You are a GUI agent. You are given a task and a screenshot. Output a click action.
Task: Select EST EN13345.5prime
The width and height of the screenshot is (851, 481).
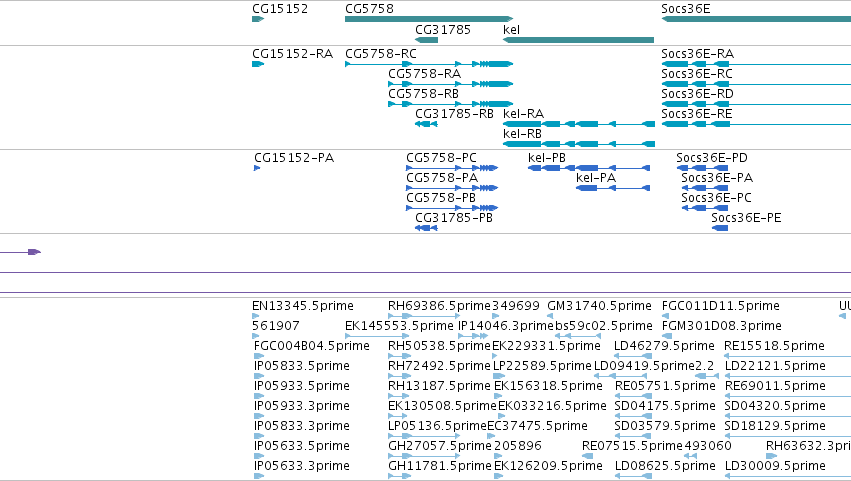click(x=303, y=306)
